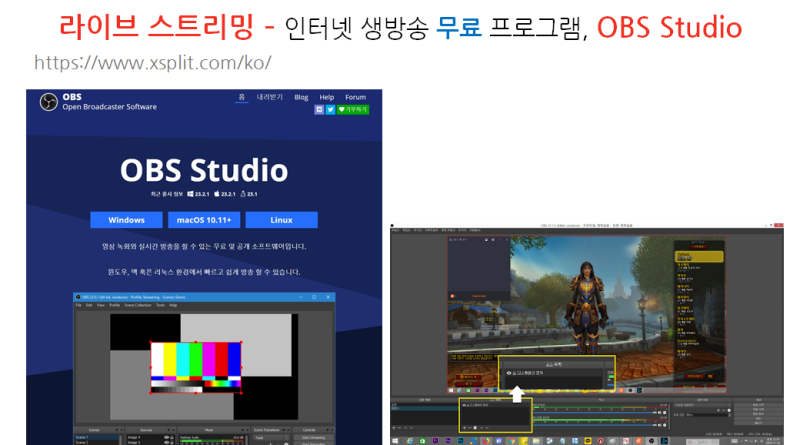Open Profile menu in the demo OBS window
Image resolution: width=800 pixels, height=445 pixels.
[114, 305]
